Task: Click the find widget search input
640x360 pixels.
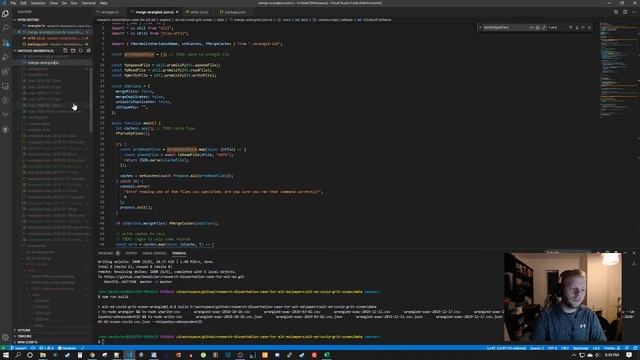Action: (x=505, y=27)
